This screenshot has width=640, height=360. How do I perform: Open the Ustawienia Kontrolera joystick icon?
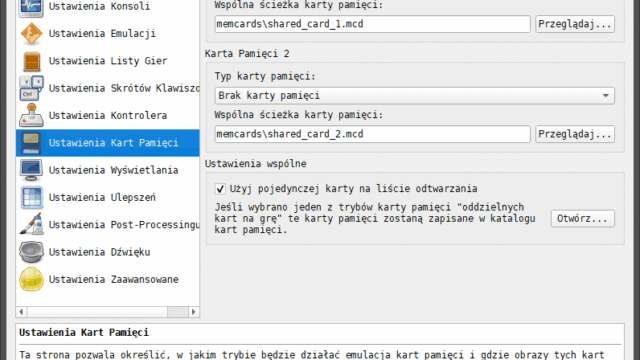click(x=31, y=116)
